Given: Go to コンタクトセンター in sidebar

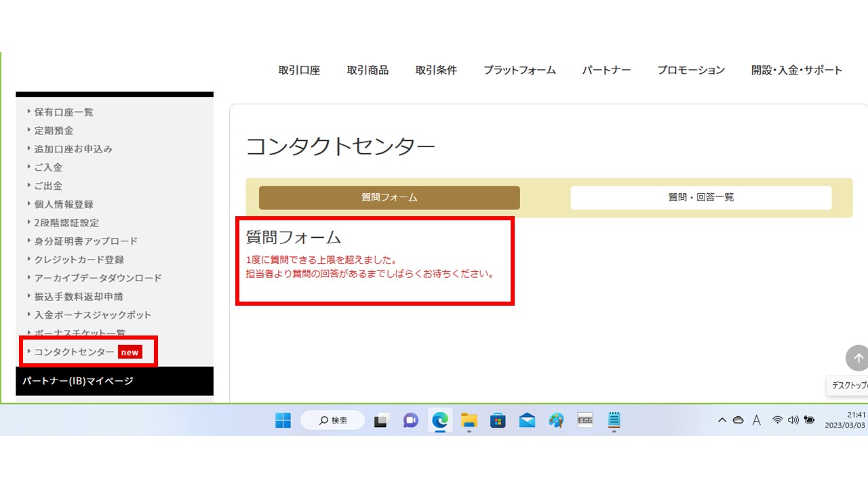Looking at the screenshot, I should (75, 352).
